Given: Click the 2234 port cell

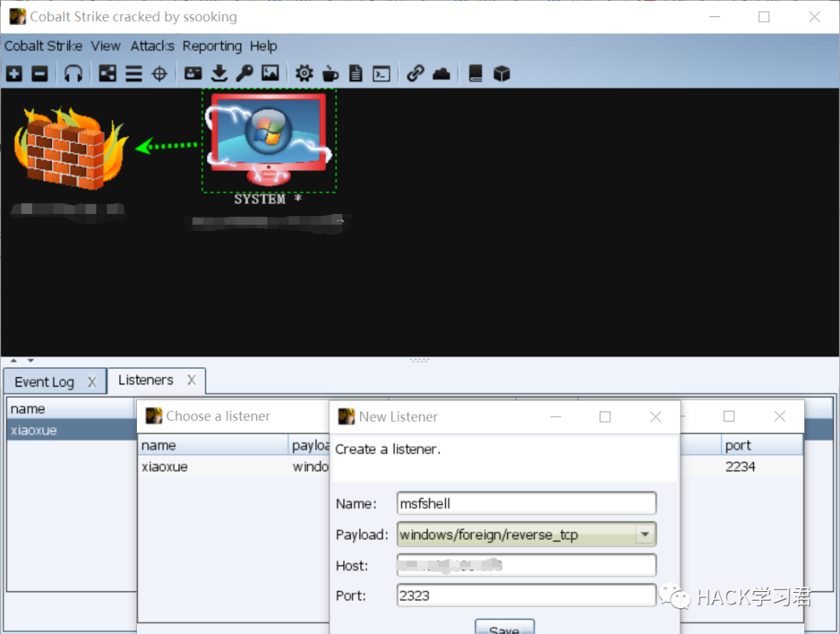Looking at the screenshot, I should (x=761, y=467).
